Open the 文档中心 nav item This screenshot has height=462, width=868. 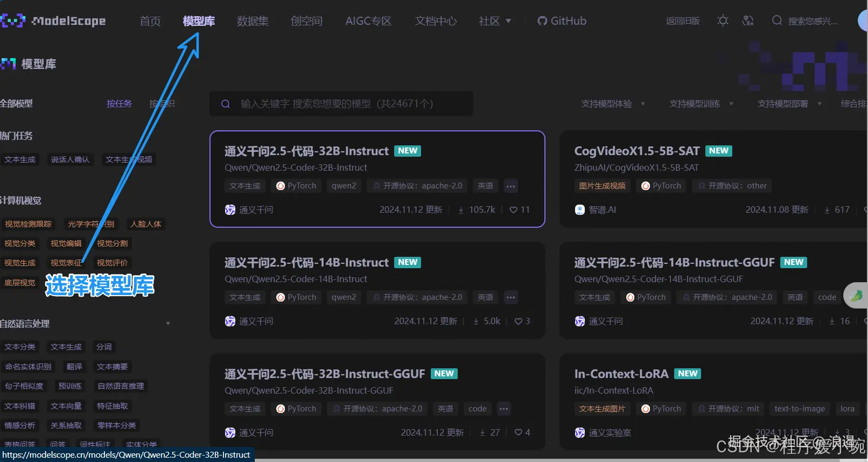[436, 21]
